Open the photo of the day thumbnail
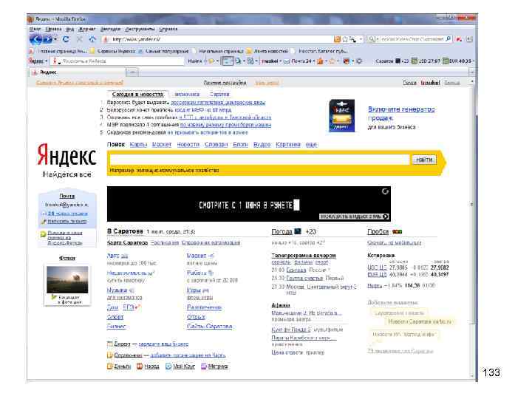The image size is (532, 399). (67, 279)
